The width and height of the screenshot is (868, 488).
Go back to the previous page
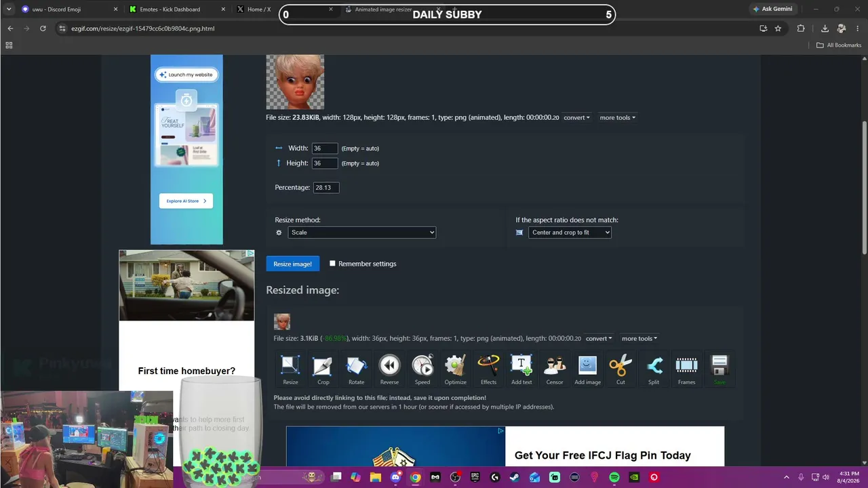click(10, 28)
